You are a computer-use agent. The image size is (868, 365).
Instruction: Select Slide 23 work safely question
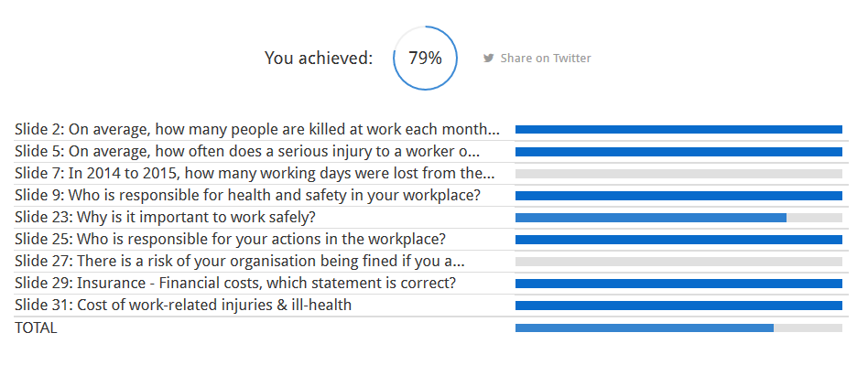[x=165, y=218]
